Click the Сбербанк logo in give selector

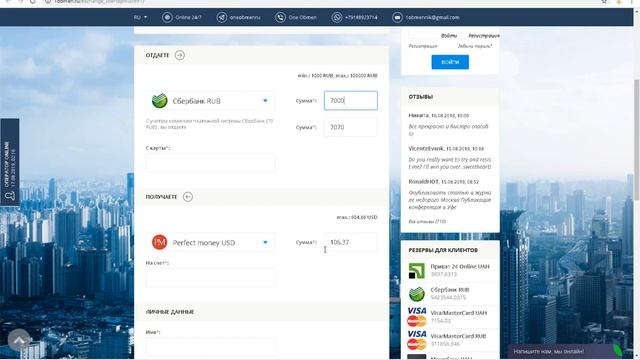coord(160,101)
